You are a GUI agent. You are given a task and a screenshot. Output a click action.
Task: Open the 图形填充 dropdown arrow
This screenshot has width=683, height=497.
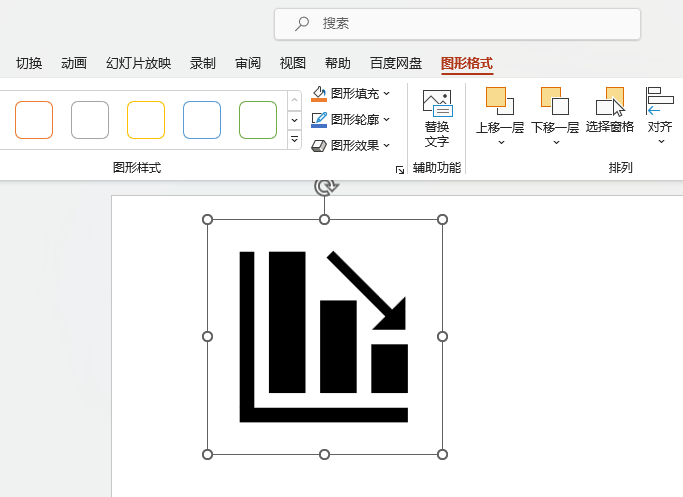387,94
